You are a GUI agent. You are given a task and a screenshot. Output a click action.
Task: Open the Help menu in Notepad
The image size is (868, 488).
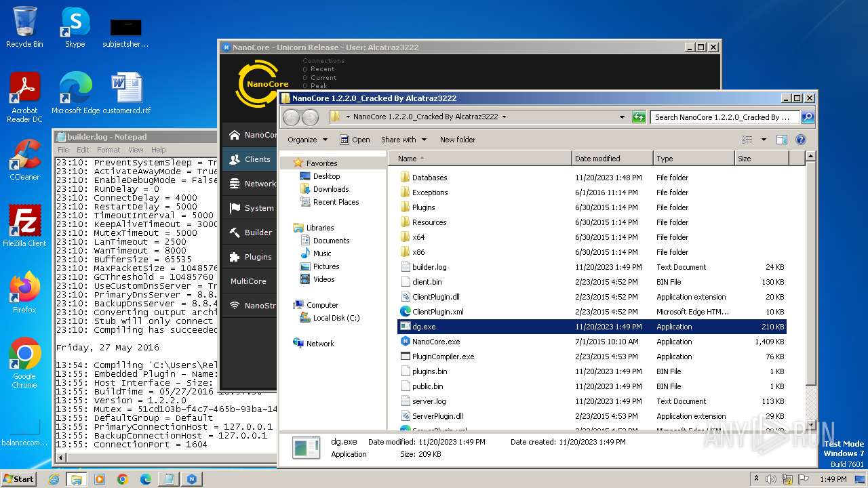pyautogui.click(x=158, y=150)
